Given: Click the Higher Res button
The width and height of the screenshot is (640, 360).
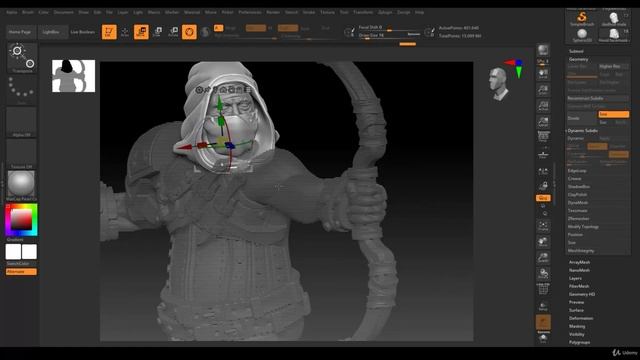Looking at the screenshot, I should (x=613, y=66).
